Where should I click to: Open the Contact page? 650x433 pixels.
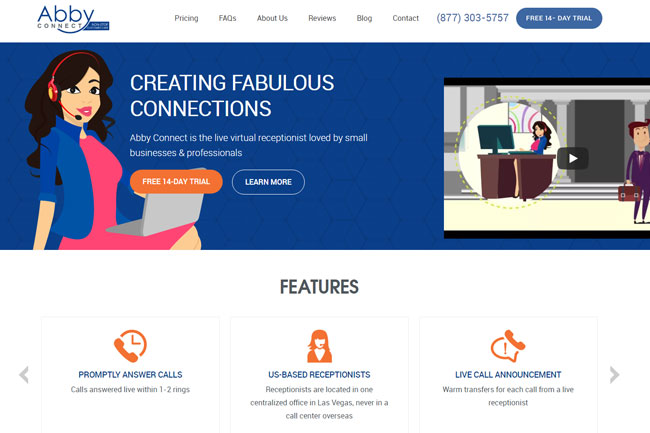coord(405,18)
